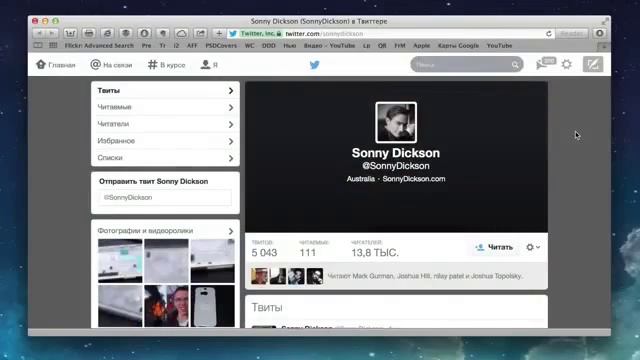Open the PSDCovers bookmark
Viewport: 640px width, 360px height.
[x=221, y=46]
